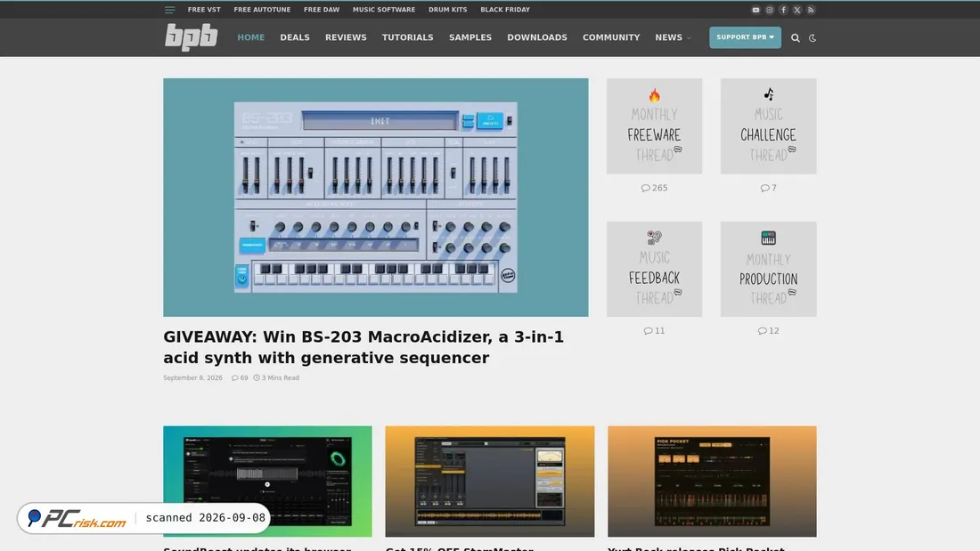Open the X (Twitter) social icon
The width and height of the screenshot is (980, 551).
pos(796,10)
